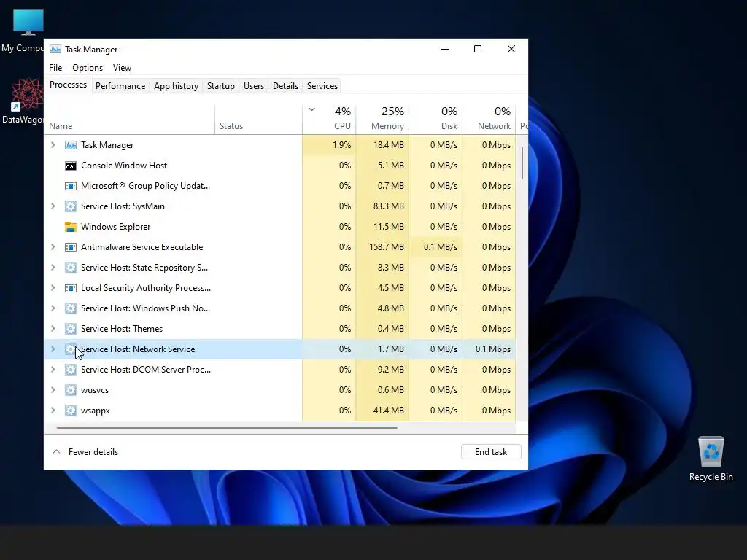Expand the Service Host: Network Service row
This screenshot has height=560, width=747.
tap(53, 349)
